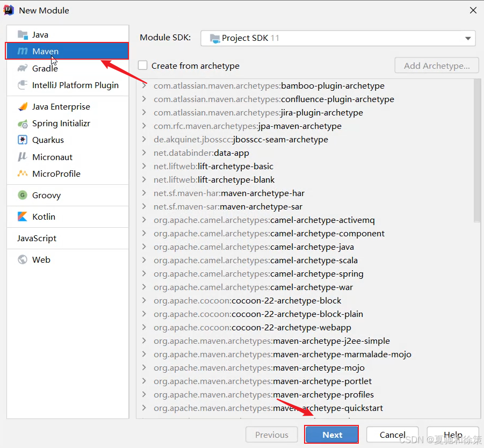Image resolution: width=484 pixels, height=448 pixels.
Task: Expand jpa-maven-archetype entry
Action: pos(144,126)
